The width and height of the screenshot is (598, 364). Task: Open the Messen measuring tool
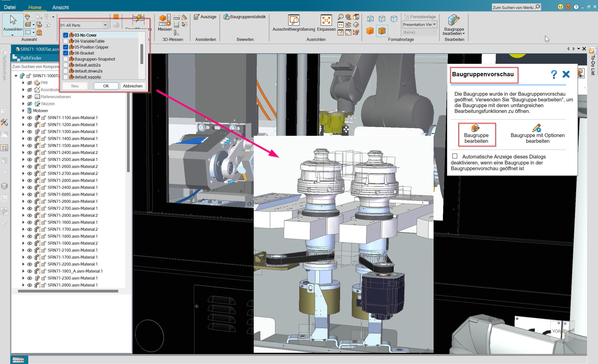[x=165, y=23]
